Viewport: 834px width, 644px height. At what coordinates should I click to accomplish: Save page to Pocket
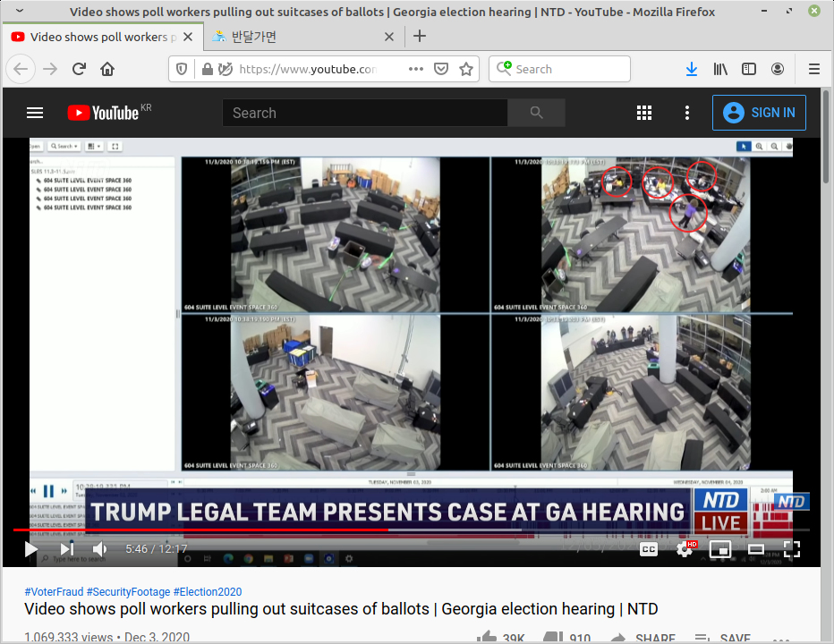[441, 69]
